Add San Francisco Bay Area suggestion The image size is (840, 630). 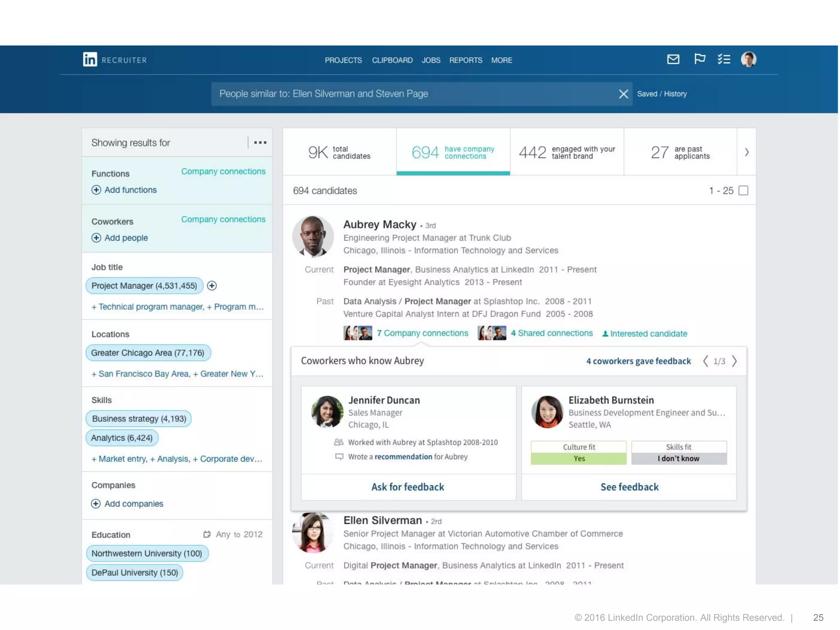(x=140, y=374)
